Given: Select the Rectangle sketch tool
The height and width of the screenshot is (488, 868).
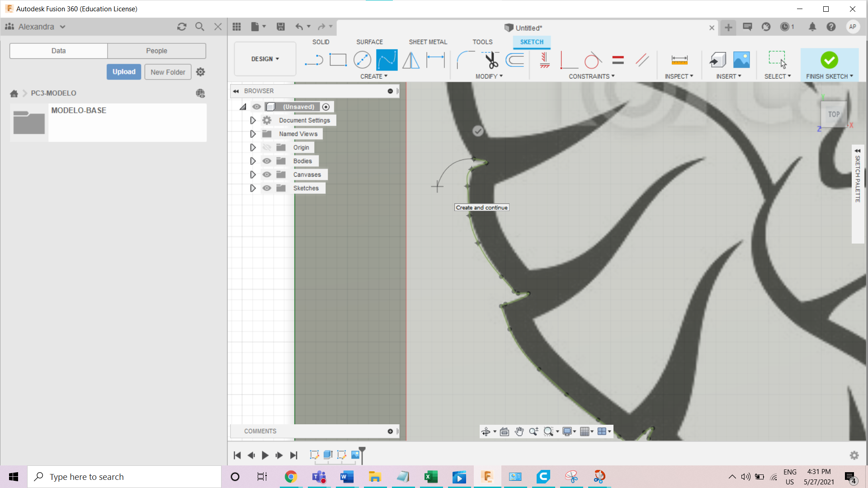Looking at the screenshot, I should click(x=338, y=60).
